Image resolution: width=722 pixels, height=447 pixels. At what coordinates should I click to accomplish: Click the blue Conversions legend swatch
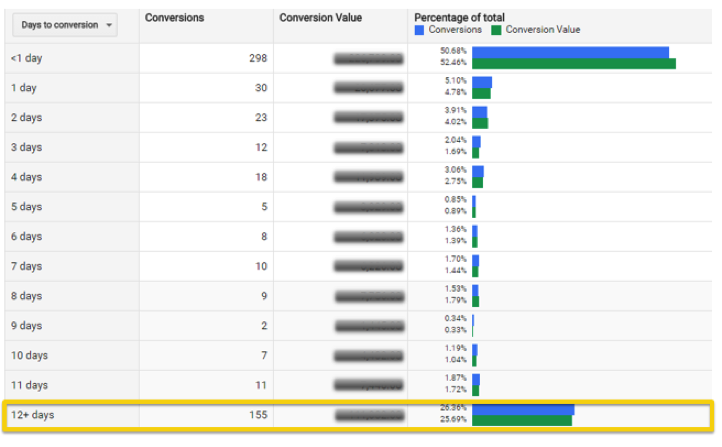click(420, 30)
